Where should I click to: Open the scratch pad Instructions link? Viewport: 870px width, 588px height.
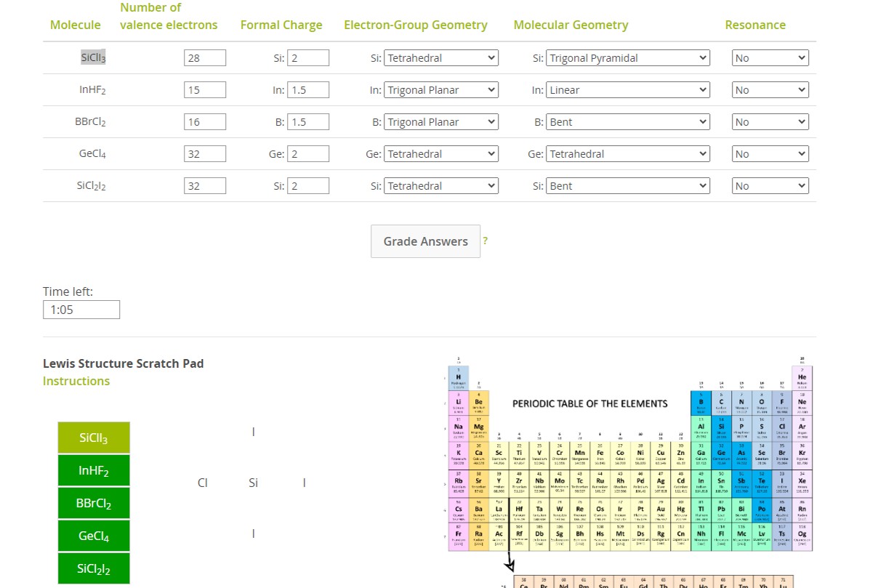tap(76, 381)
